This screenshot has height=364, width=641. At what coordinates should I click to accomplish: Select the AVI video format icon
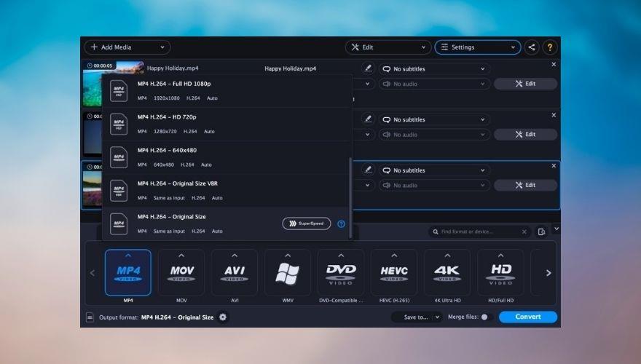point(235,272)
